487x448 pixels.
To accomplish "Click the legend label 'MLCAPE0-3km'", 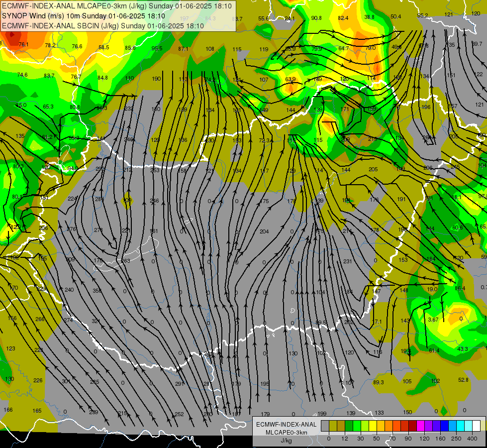I will point(286,433).
